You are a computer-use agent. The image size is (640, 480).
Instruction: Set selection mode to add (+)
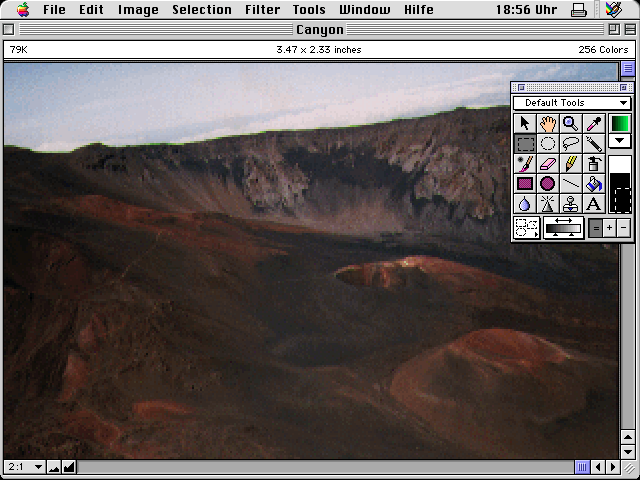point(609,228)
